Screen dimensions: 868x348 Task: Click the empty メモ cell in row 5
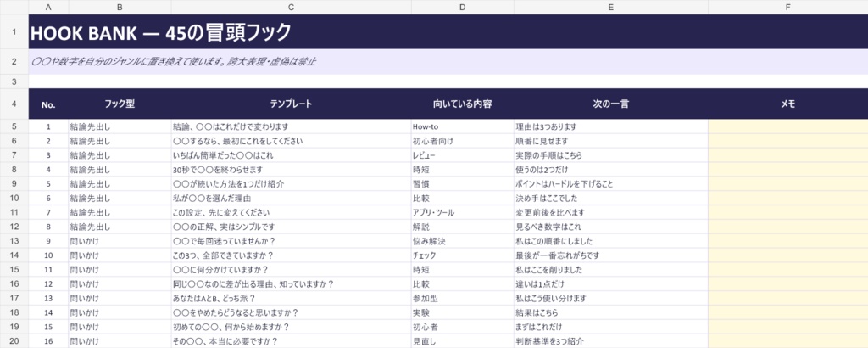click(787, 126)
